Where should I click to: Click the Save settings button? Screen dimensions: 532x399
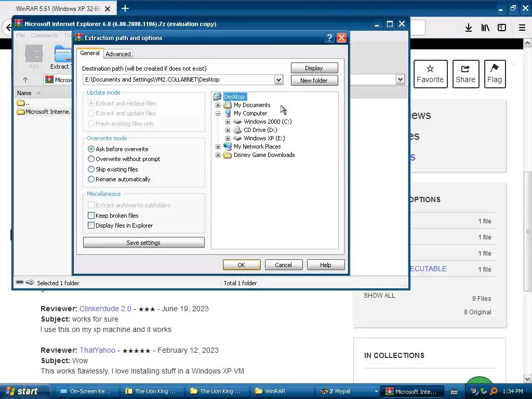(143, 243)
